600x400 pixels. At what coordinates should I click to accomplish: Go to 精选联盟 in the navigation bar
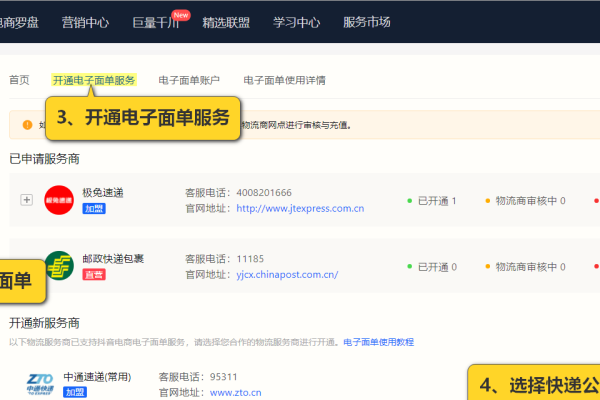click(226, 23)
